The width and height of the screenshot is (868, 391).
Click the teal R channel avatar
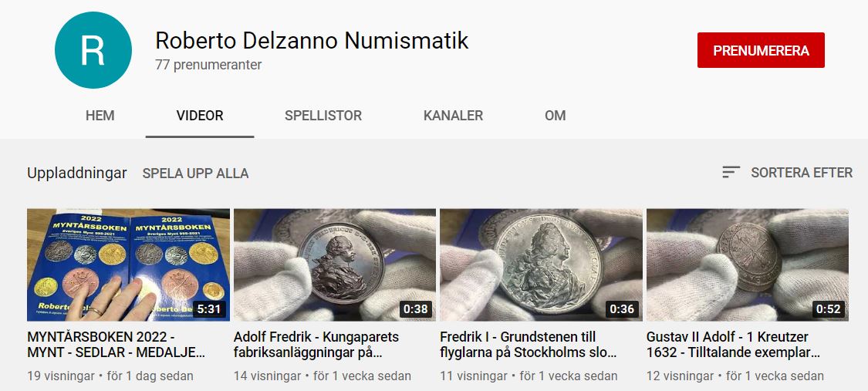click(93, 50)
